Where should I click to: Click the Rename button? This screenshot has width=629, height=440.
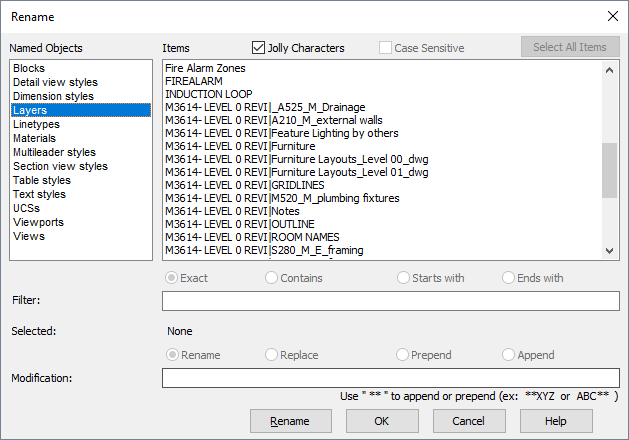pyautogui.click(x=291, y=421)
